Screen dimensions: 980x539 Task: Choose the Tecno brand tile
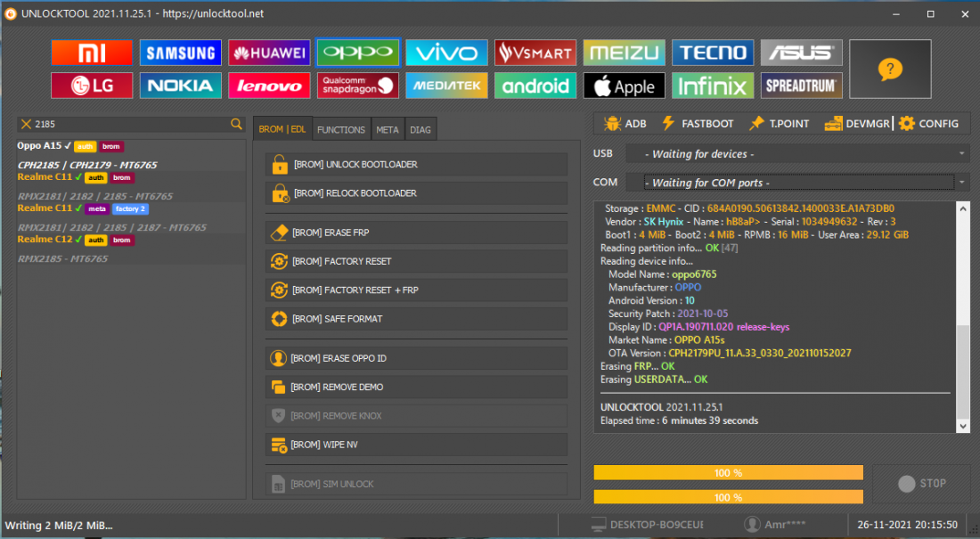[x=713, y=53]
